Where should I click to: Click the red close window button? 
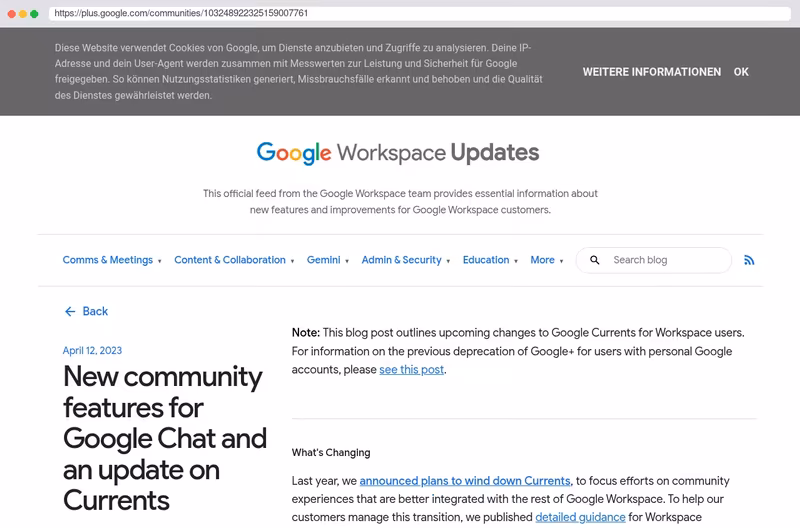(11, 14)
